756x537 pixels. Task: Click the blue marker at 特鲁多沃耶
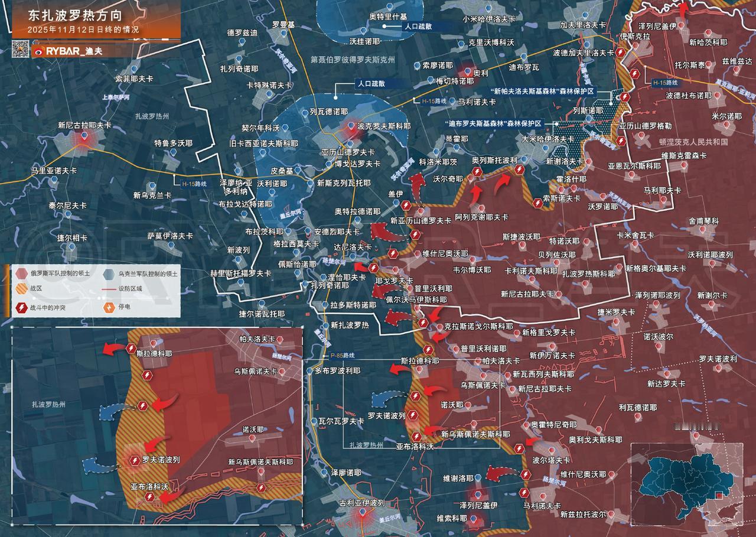(173, 153)
